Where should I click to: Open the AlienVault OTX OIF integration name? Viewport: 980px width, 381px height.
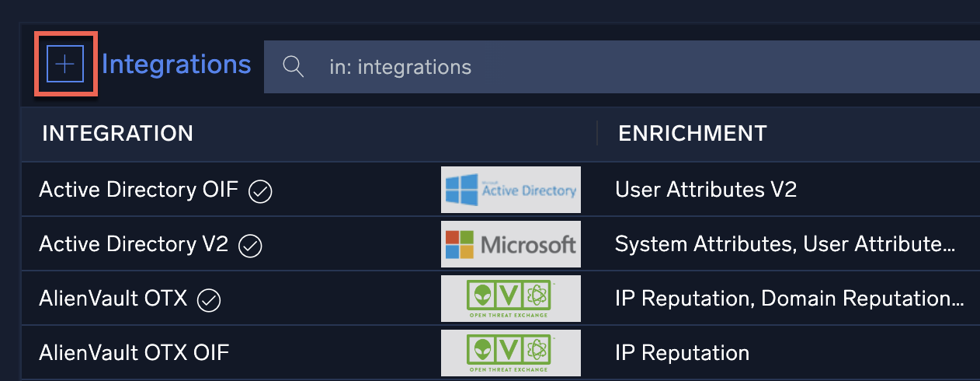[134, 353]
